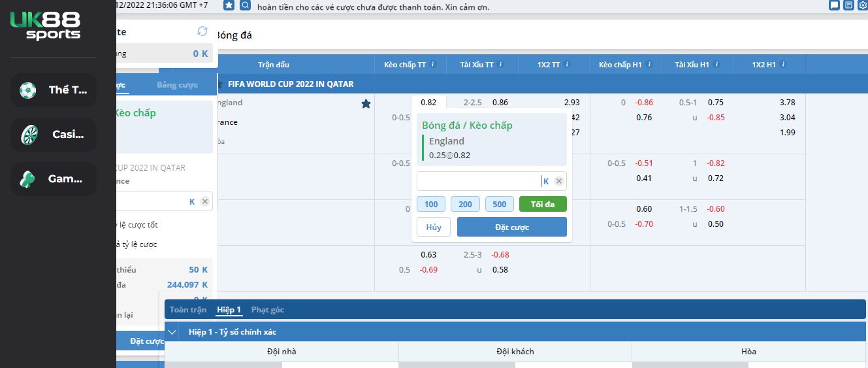The height and width of the screenshot is (368, 868).
Task: Select the 200 quick stake button
Action: (x=465, y=204)
